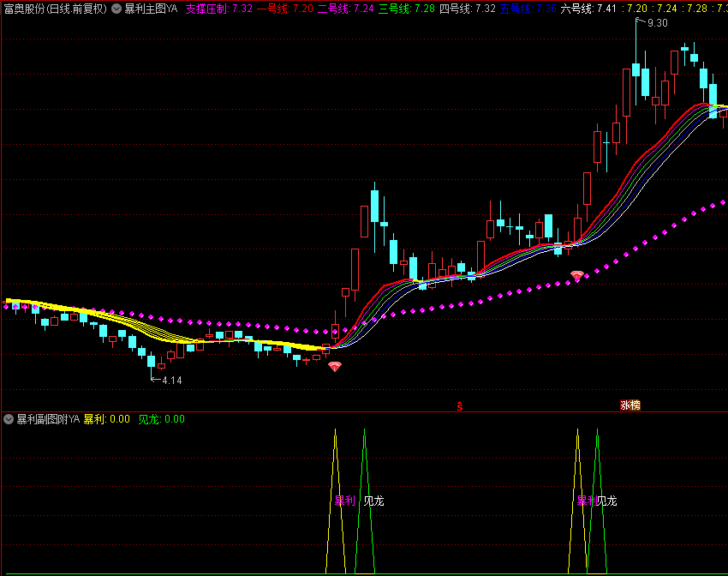This screenshot has width=728, height=576.
Task: Click the 二号线 7.24 legend label
Action: click(345, 9)
